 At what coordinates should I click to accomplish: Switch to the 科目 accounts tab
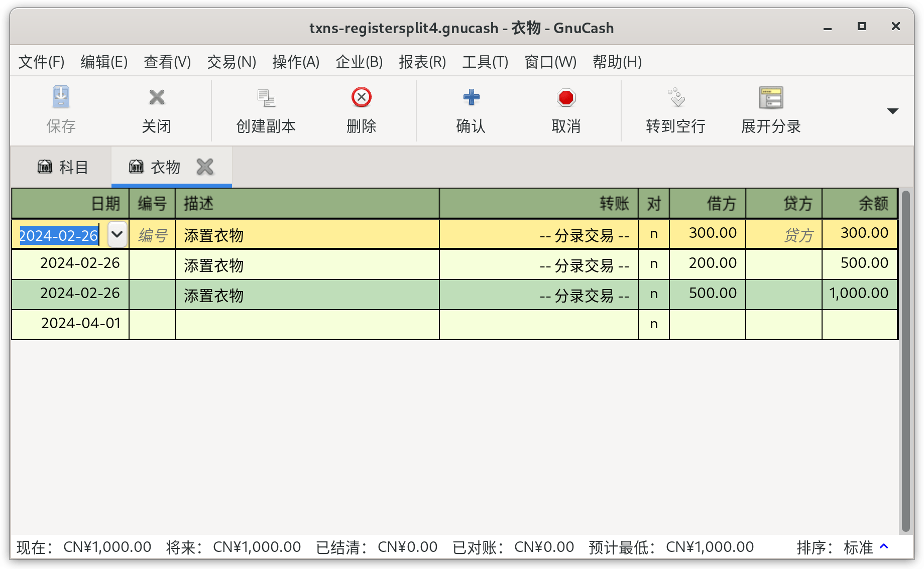[63, 167]
